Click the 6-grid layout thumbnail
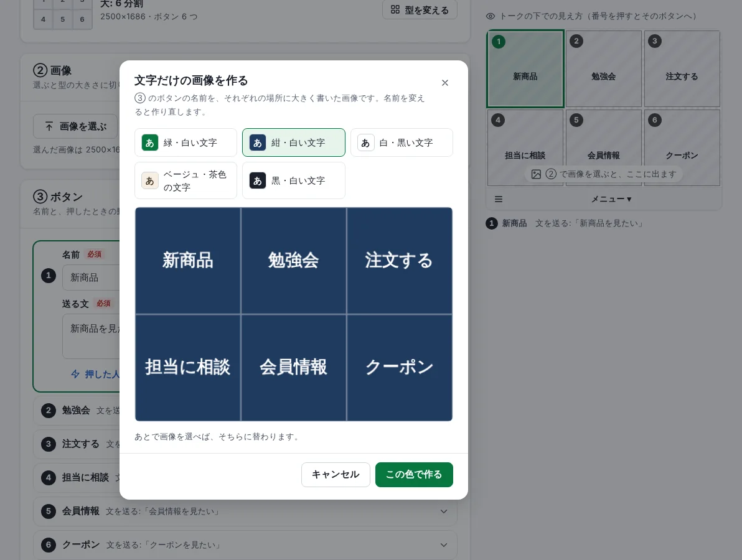742x560 pixels. 62,15
